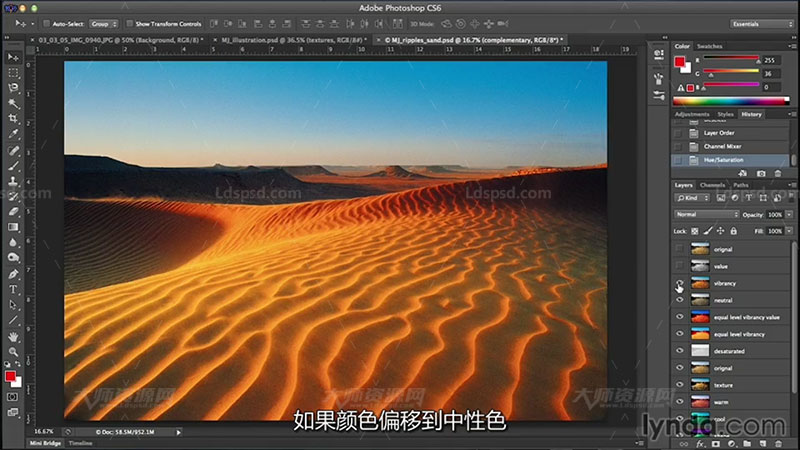Click the color spectrum ramp
800x450 pixels.
tap(731, 101)
